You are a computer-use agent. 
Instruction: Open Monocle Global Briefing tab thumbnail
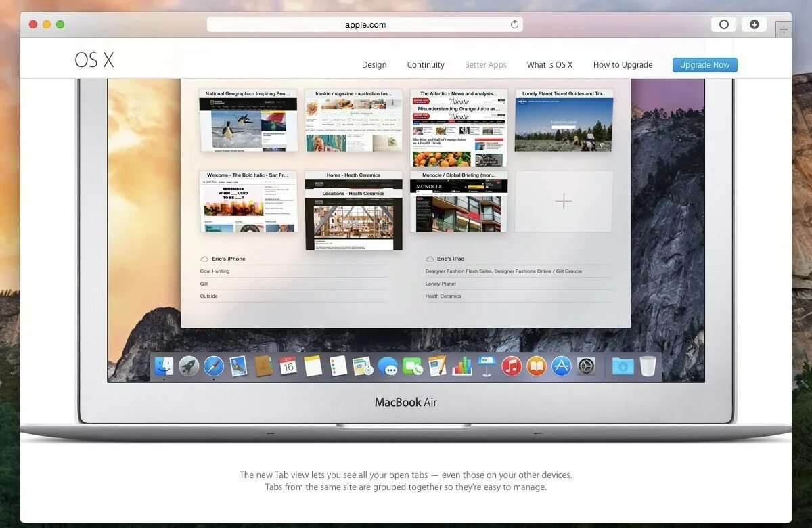[459, 201]
